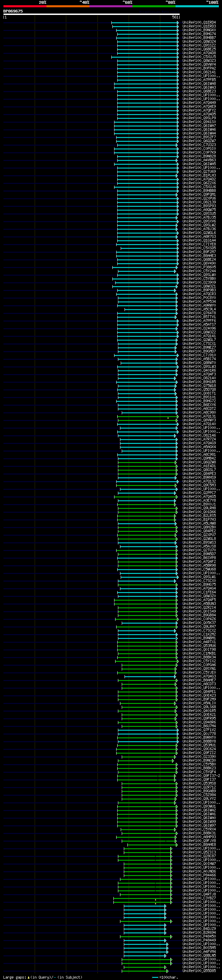Image resolution: width=222 pixels, height=980 pixels.
Task: Click the green ~80% identity legend segment
Action: point(154,7)
